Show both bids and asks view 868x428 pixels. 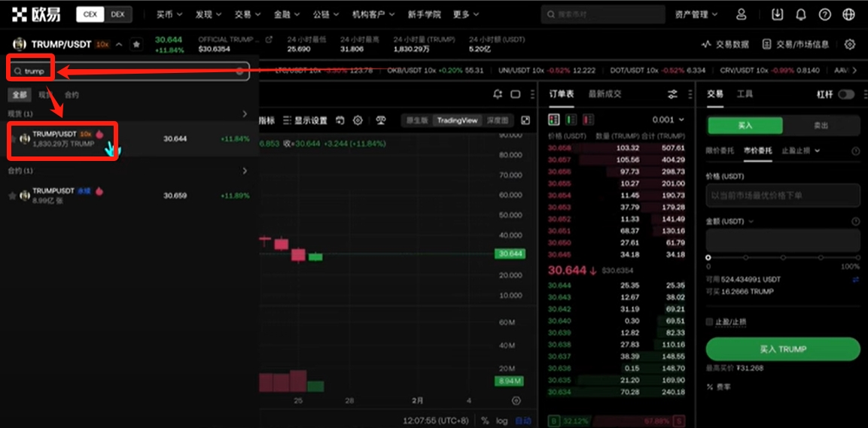coord(553,120)
